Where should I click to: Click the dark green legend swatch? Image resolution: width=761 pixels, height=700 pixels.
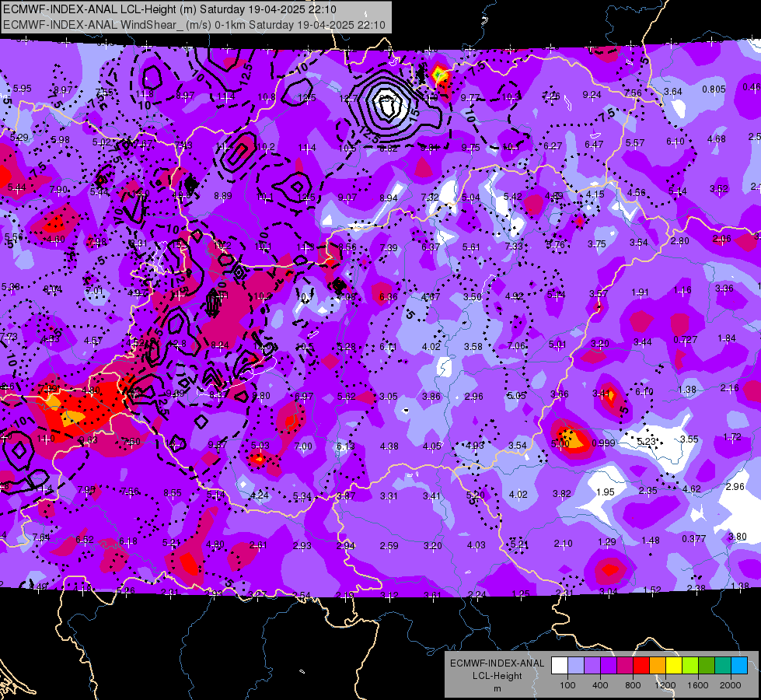(x=707, y=666)
